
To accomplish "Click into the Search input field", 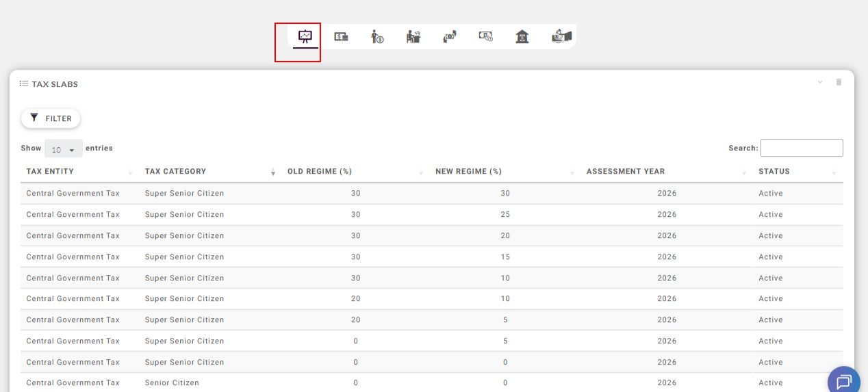I will (802, 148).
